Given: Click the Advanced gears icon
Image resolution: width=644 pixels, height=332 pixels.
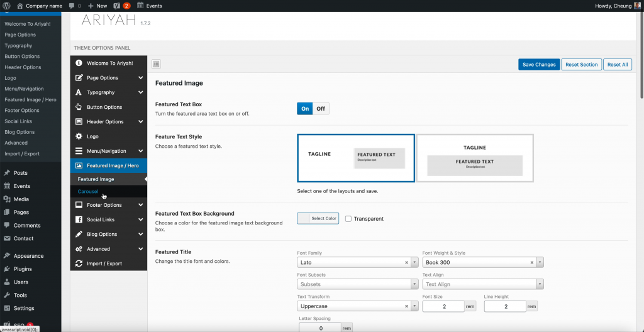Looking at the screenshot, I should [79, 249].
